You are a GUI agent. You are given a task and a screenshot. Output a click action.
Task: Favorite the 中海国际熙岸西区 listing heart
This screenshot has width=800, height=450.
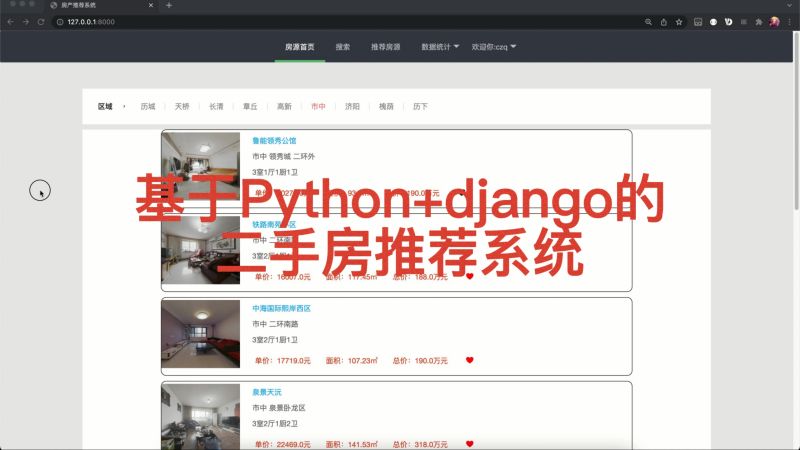pos(469,360)
